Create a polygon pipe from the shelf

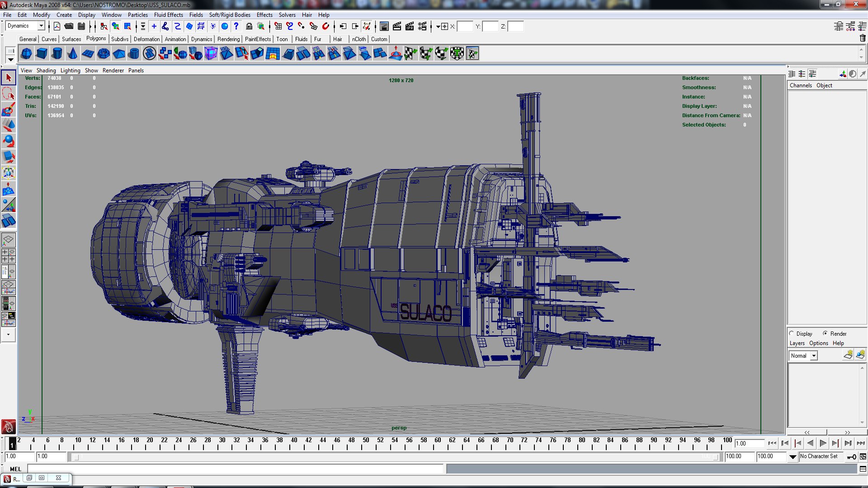[134, 53]
